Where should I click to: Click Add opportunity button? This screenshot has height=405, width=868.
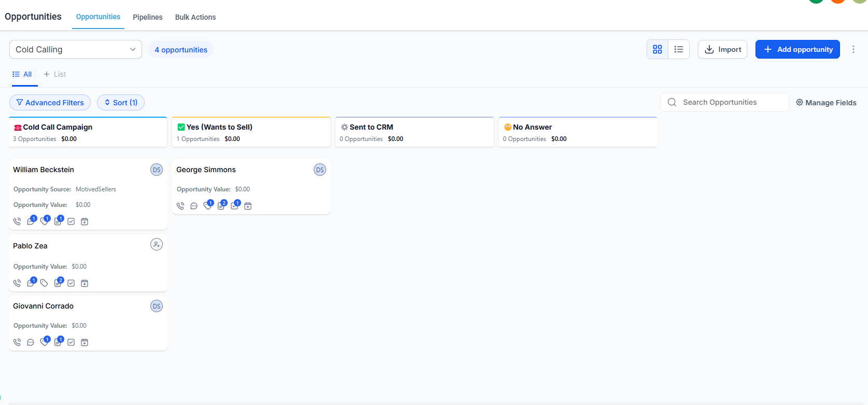pos(797,49)
